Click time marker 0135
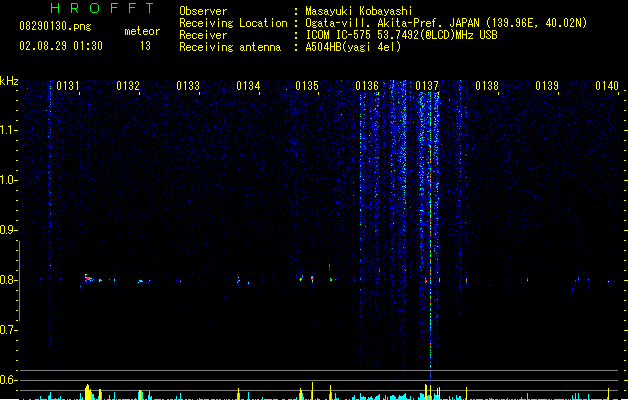 307,86
